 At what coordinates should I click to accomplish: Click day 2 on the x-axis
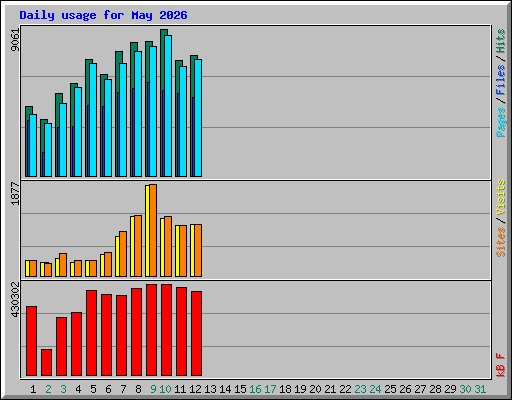click(48, 389)
